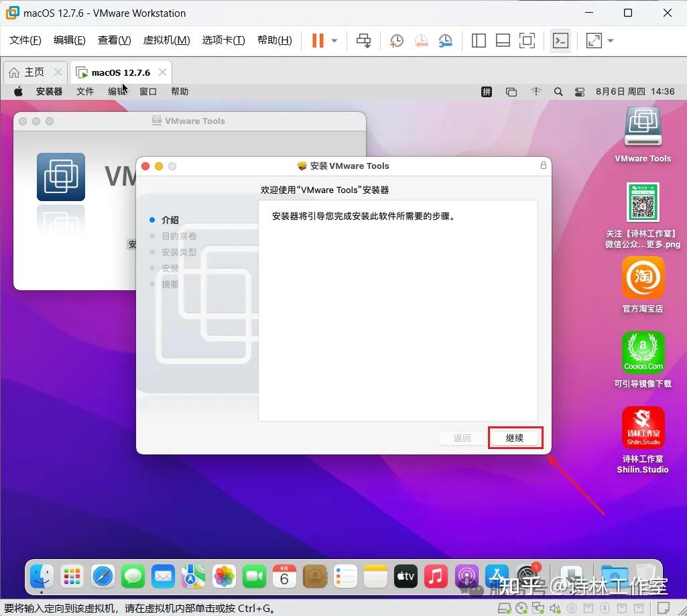The image size is (687, 616).
Task: Select the 目的宗卷 step in installer sidebar
Action: (179, 236)
